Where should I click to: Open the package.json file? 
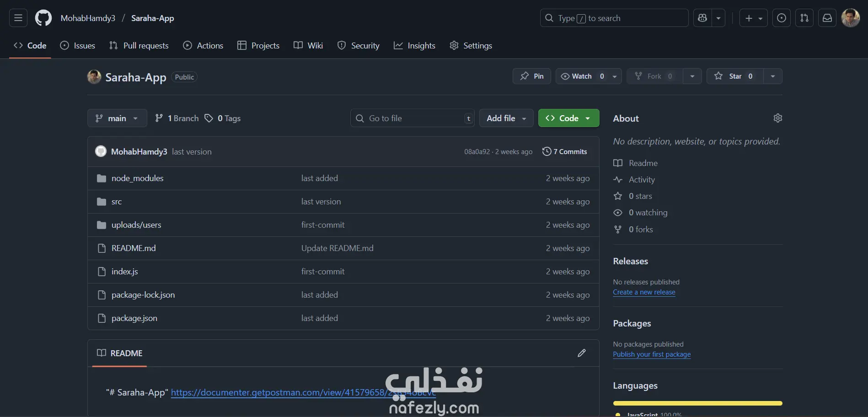click(x=134, y=318)
